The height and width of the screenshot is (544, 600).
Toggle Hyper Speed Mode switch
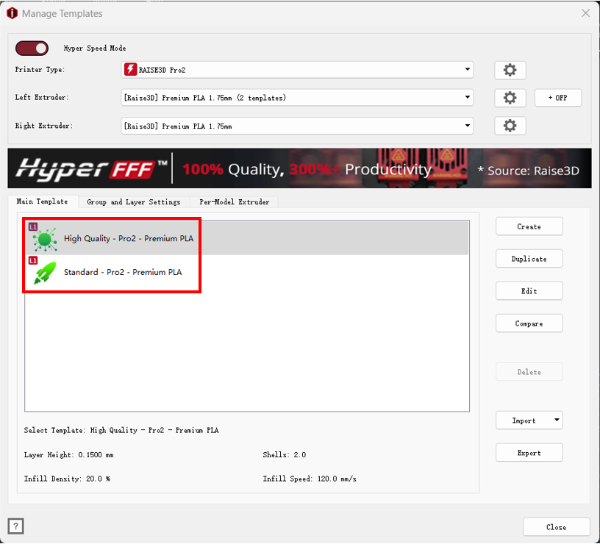pyautogui.click(x=32, y=48)
